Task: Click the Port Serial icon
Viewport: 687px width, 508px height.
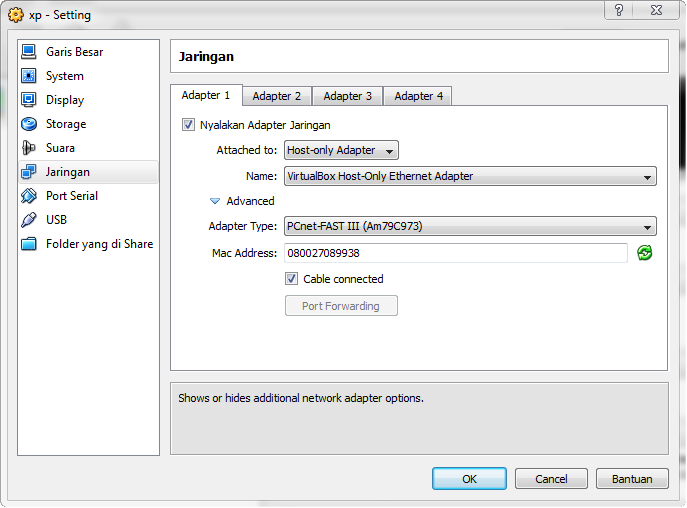Action: [28, 196]
